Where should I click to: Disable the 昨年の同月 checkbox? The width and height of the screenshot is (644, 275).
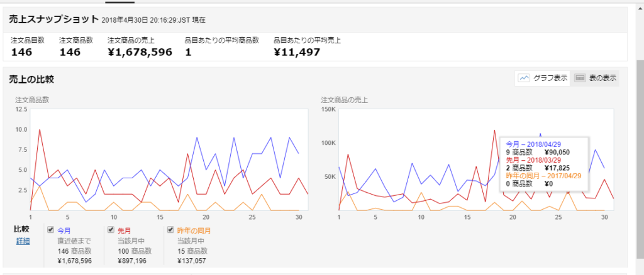pos(171,230)
